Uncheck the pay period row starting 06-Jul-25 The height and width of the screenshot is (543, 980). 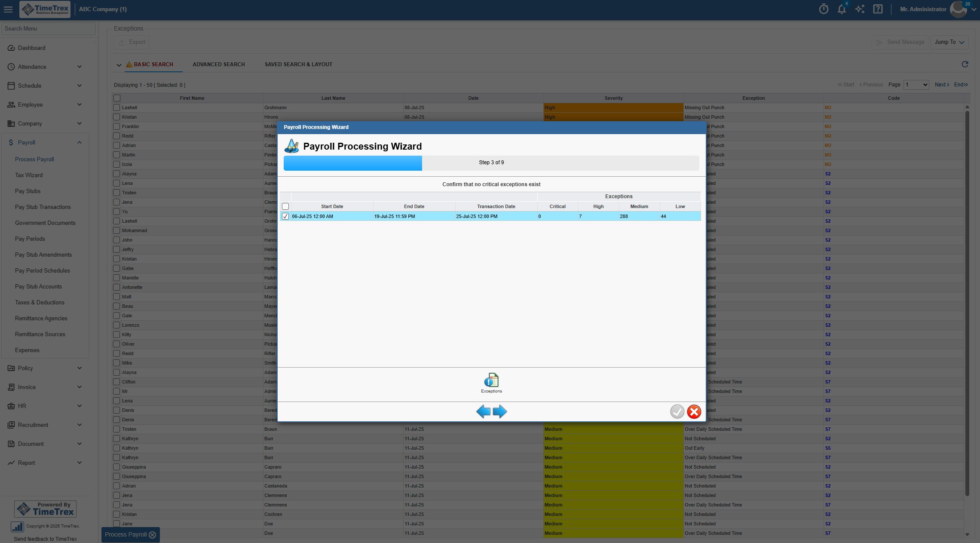[285, 216]
